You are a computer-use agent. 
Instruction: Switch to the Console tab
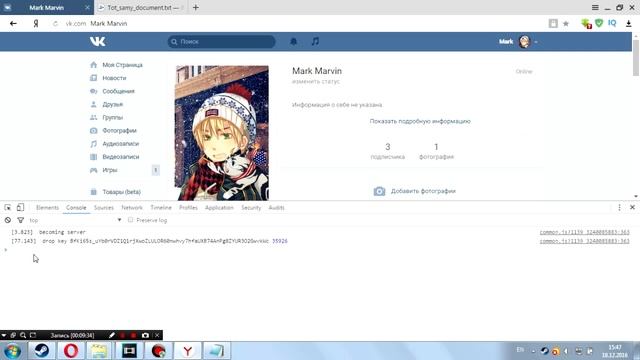tap(76, 208)
